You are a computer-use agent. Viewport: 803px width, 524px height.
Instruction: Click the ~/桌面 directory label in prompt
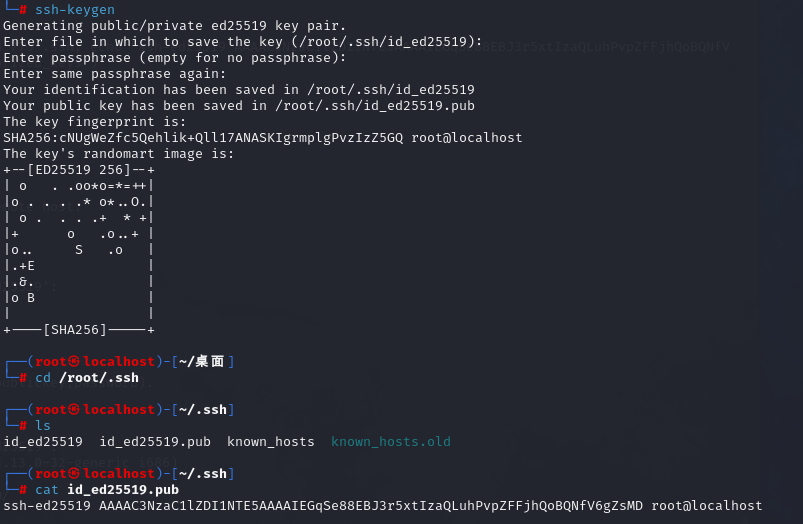point(202,362)
